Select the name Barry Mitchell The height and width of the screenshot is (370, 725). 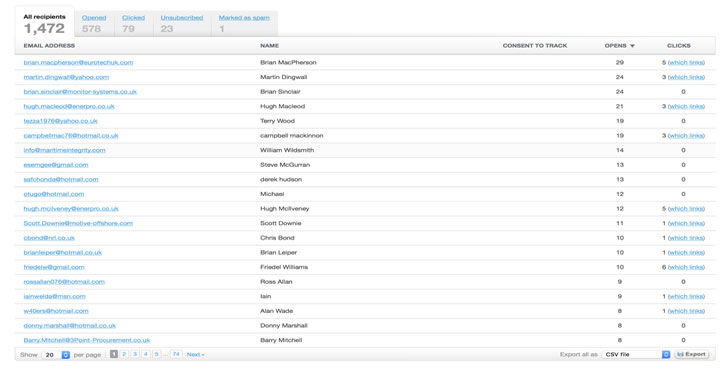coord(281,340)
